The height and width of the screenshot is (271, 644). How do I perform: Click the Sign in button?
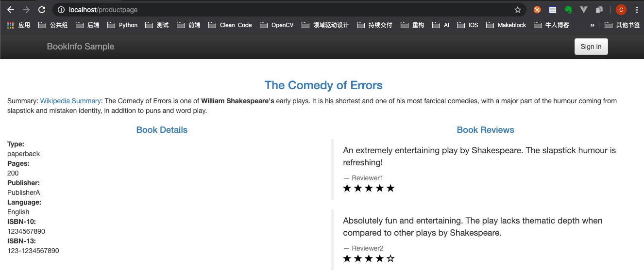(591, 47)
